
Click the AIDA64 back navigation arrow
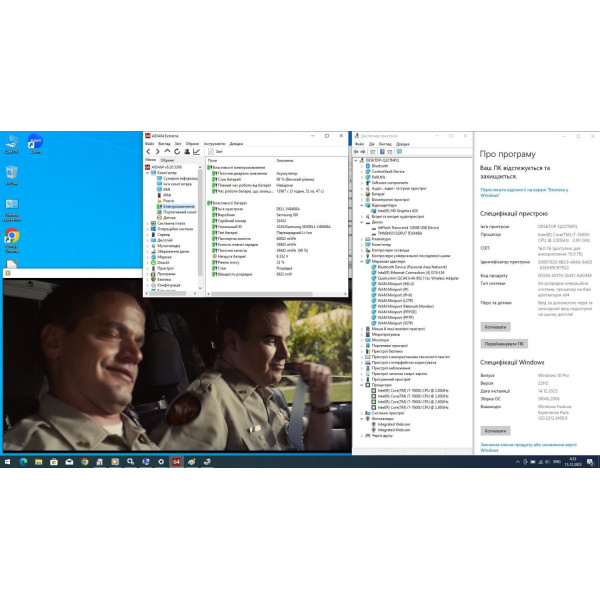148,152
